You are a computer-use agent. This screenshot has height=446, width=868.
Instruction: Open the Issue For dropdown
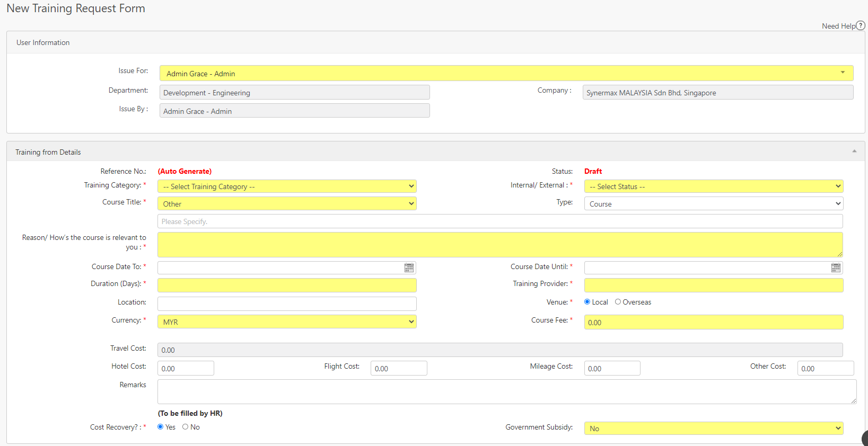pos(506,73)
